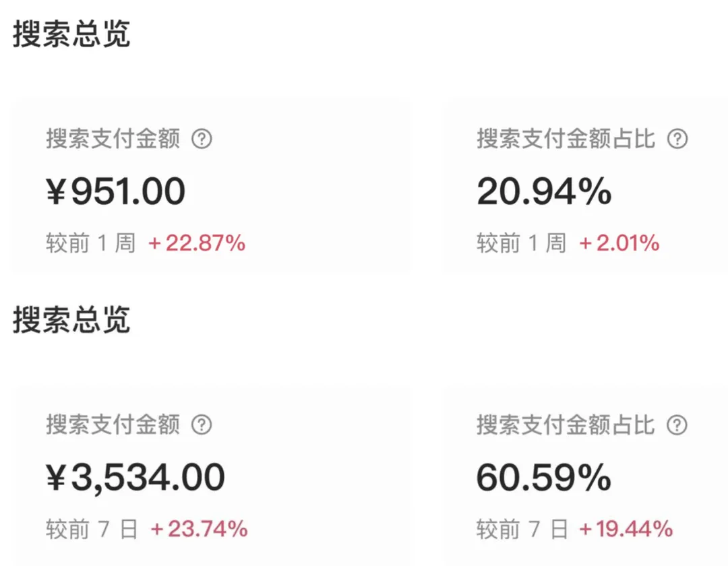
Task: Click question mark in the ¥3,534.00 card
Action: coord(202,425)
